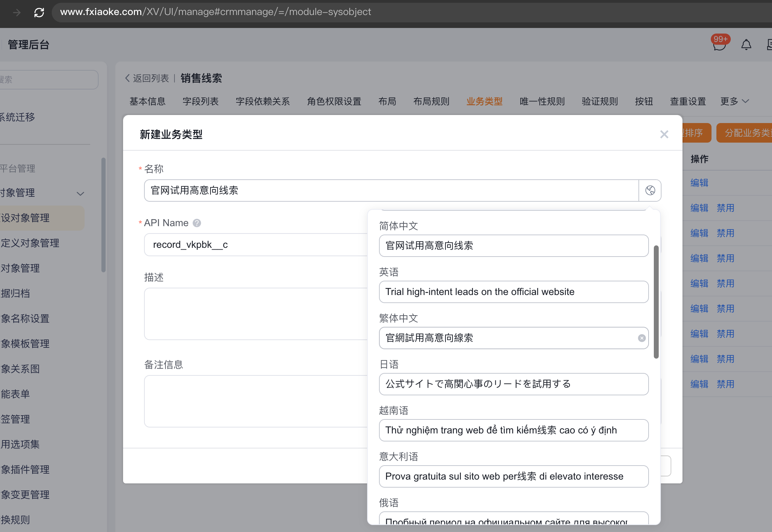Click 禁用 in the last table row
Image resolution: width=772 pixels, height=532 pixels.
pyautogui.click(x=725, y=384)
